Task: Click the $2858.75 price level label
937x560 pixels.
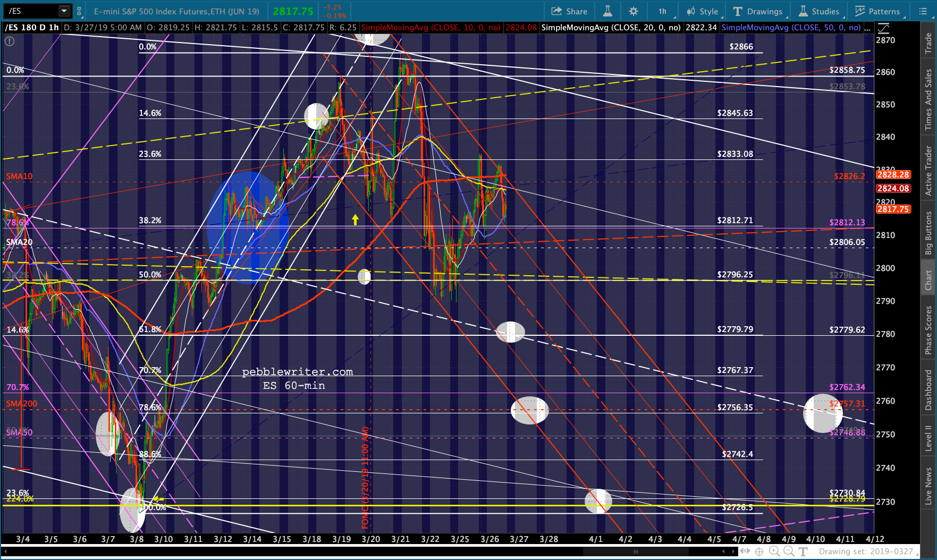Action: [x=847, y=70]
